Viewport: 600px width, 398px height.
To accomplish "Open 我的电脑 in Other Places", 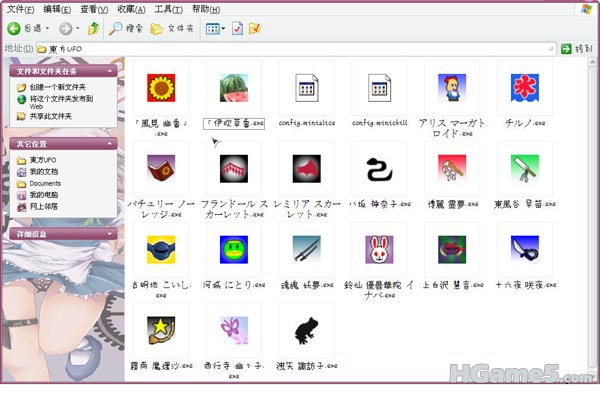I will [44, 195].
